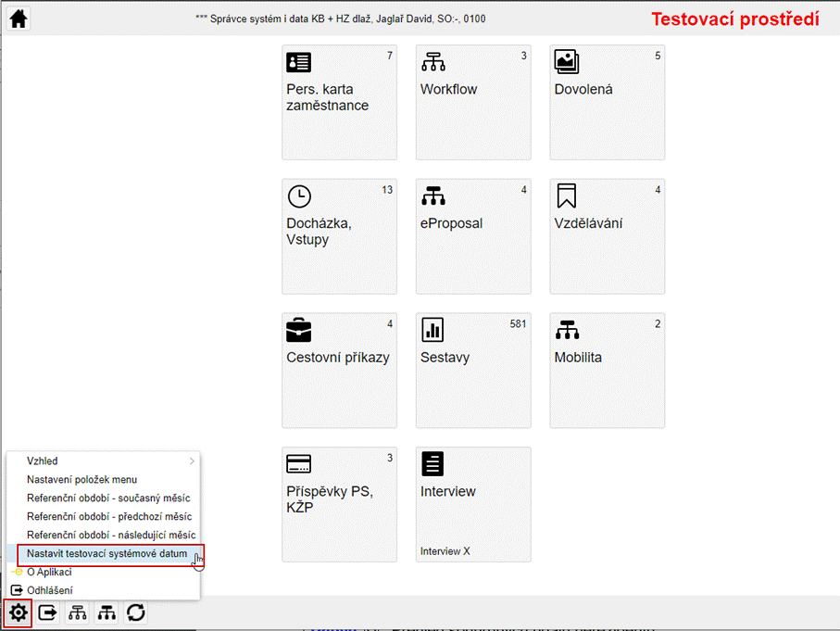Click Odhlášení in the settings menu

pyautogui.click(x=49, y=590)
